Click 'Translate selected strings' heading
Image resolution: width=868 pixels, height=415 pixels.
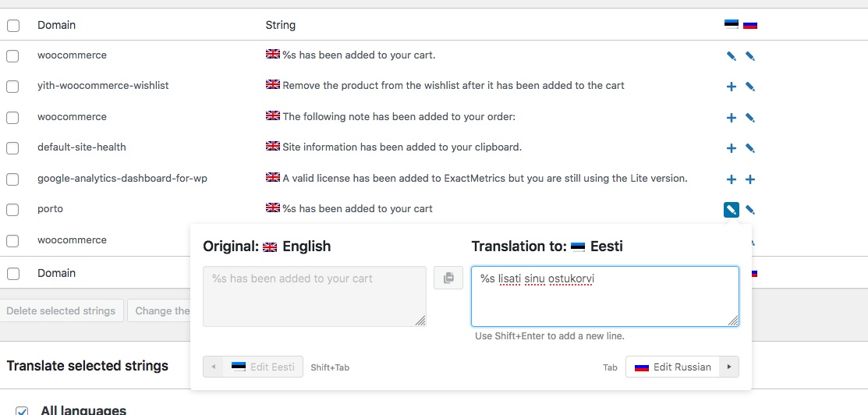(87, 366)
